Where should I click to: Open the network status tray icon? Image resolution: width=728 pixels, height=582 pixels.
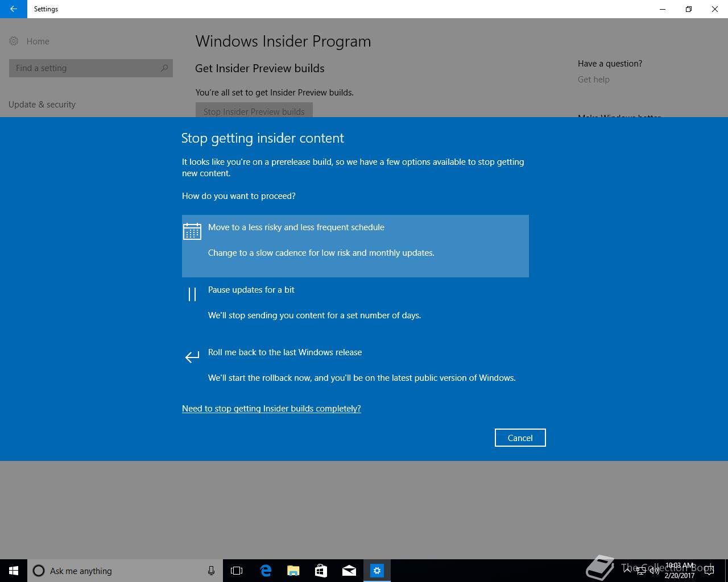click(x=641, y=571)
